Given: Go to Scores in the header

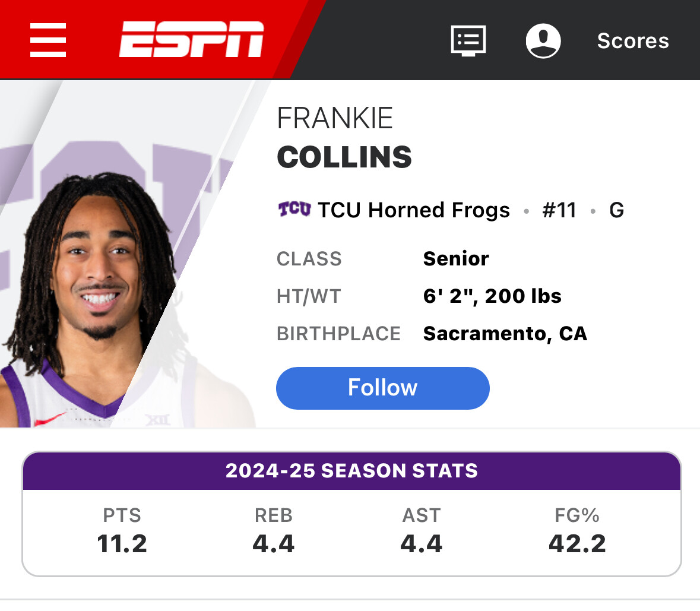Looking at the screenshot, I should coord(633,40).
